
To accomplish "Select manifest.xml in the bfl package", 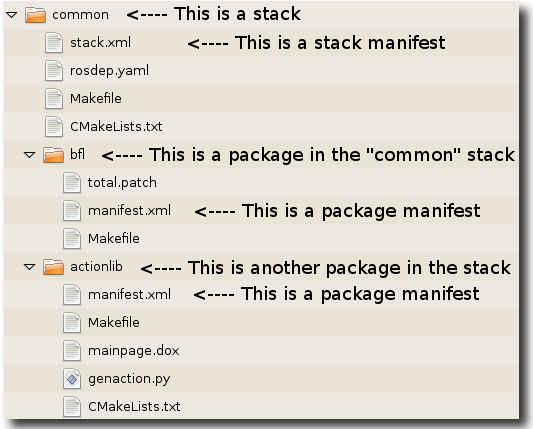I will (x=129, y=210).
